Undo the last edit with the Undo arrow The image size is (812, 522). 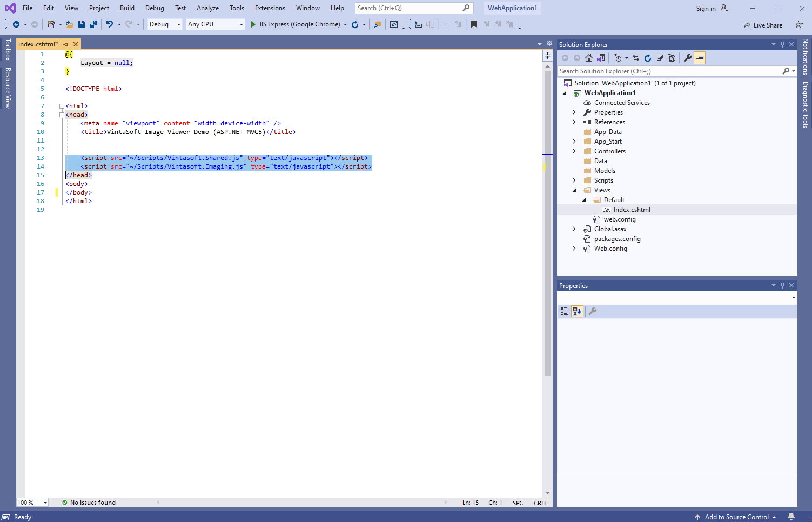(110, 24)
